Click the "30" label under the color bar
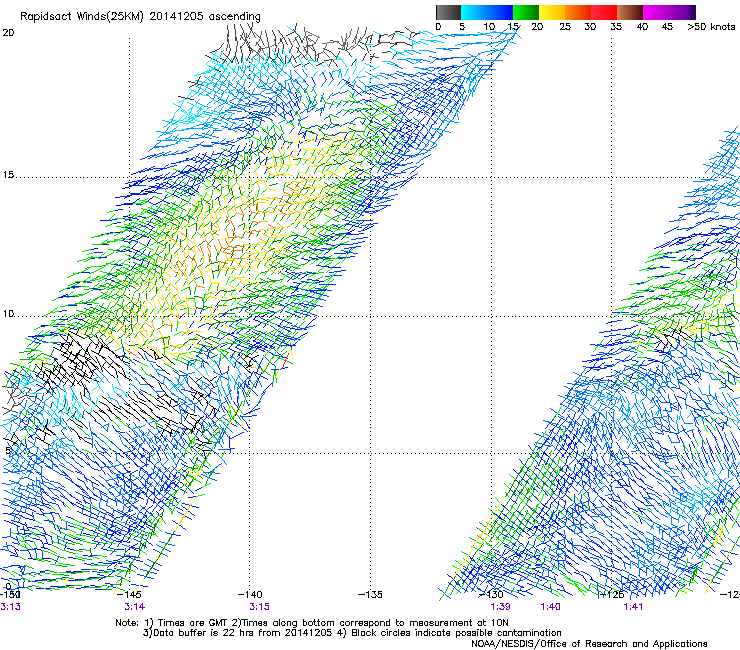This screenshot has height=650, width=740. [x=590, y=27]
